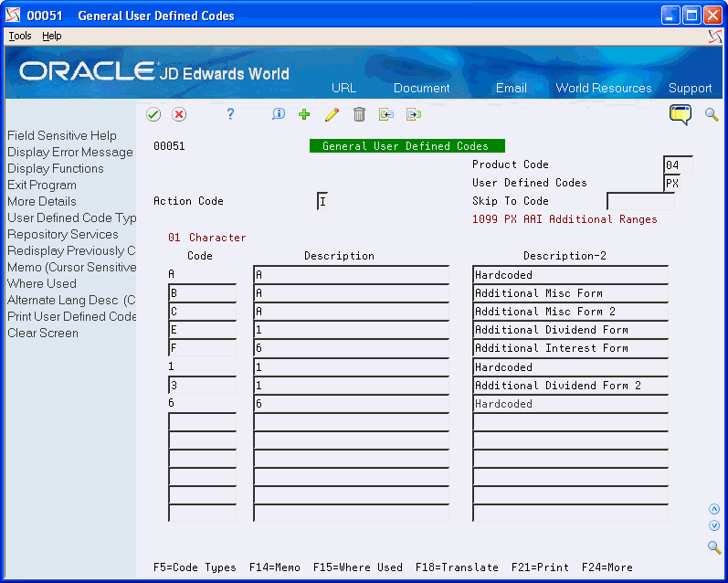Screen dimensions: 728x583
Task: Open Repository Services
Action: (63, 234)
